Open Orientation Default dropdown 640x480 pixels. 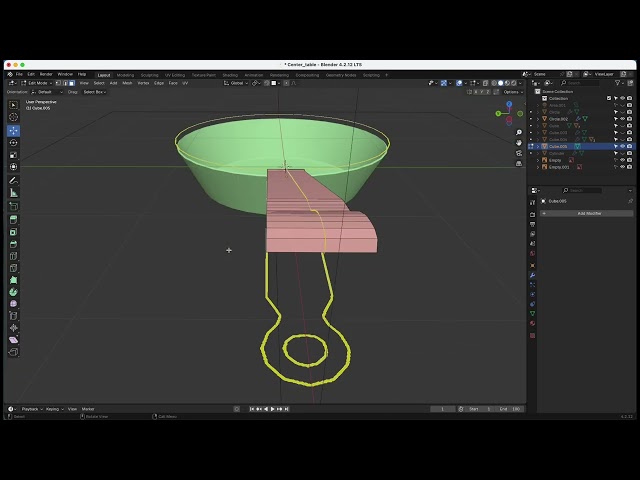[47, 92]
